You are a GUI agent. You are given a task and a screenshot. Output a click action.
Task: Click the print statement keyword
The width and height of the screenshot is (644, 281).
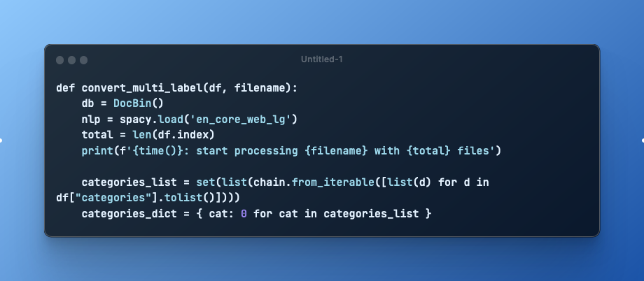click(x=96, y=150)
